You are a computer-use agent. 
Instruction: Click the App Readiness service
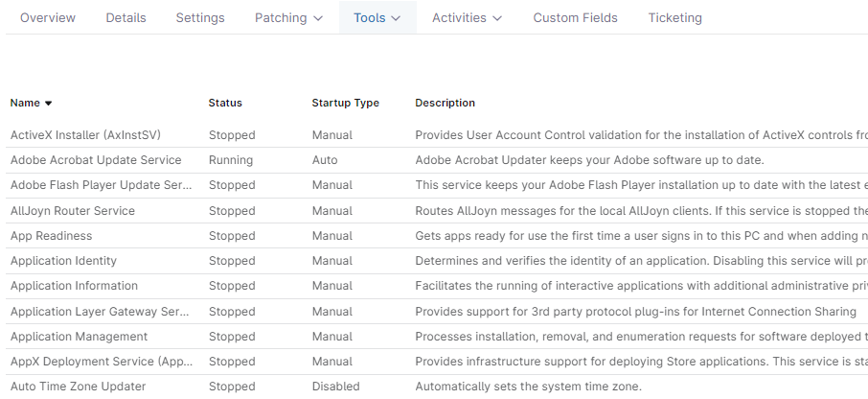(52, 236)
